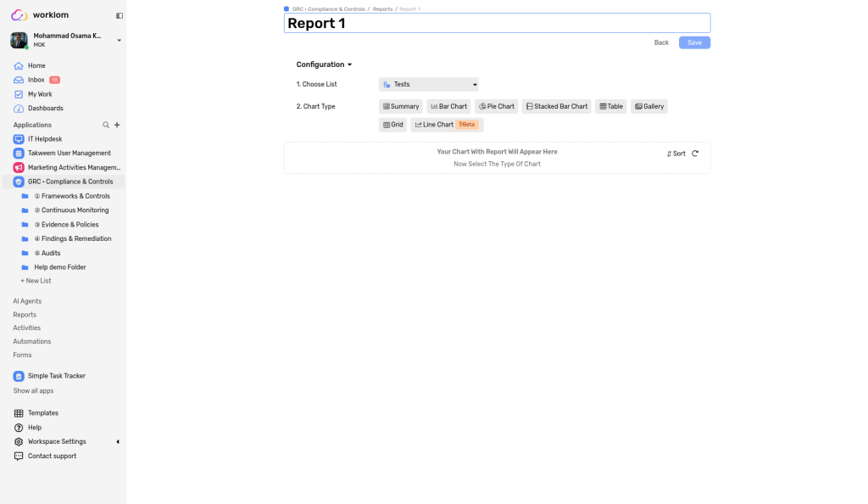
Task: Open user account dropdown arrow
Action: click(119, 41)
